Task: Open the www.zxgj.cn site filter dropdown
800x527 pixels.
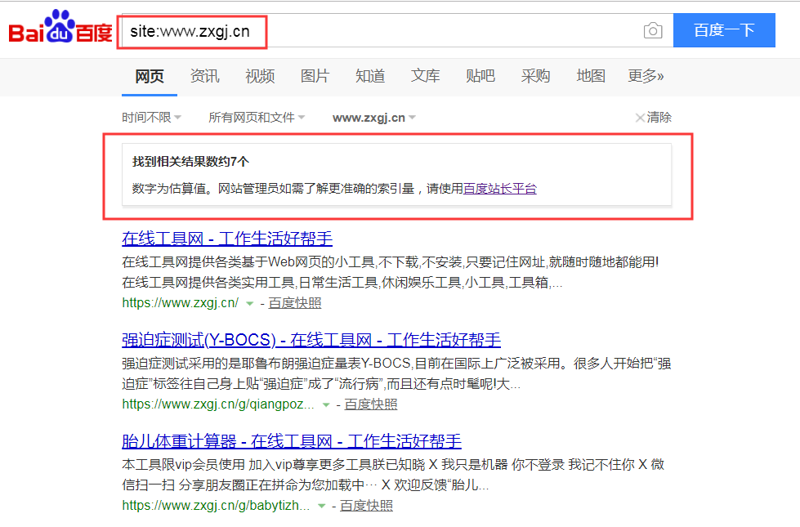Action: (x=374, y=118)
